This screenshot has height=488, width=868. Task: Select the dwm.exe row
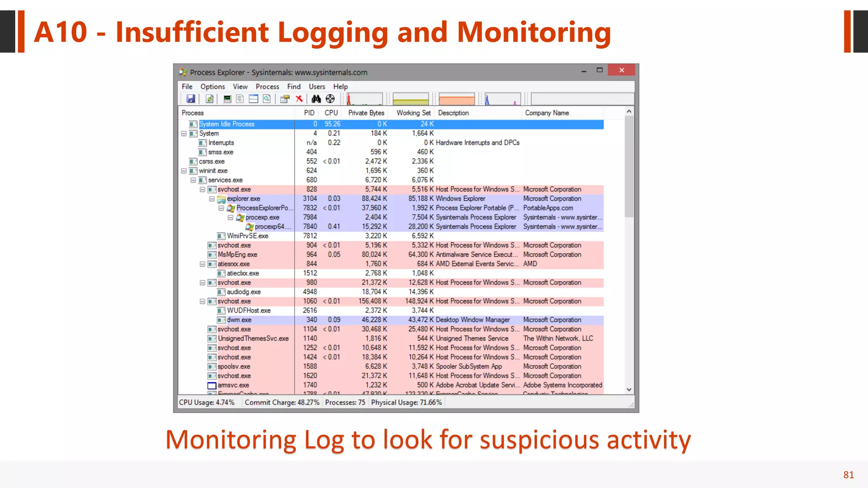click(391, 320)
